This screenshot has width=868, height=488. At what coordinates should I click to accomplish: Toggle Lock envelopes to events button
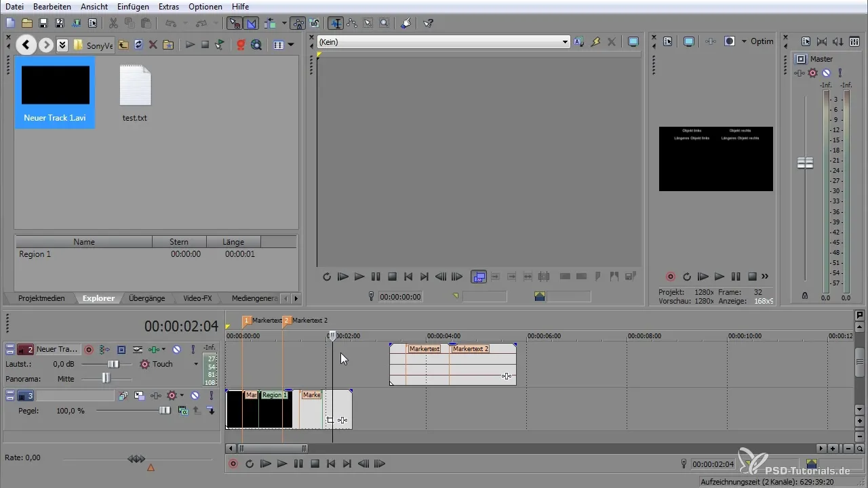[298, 23]
